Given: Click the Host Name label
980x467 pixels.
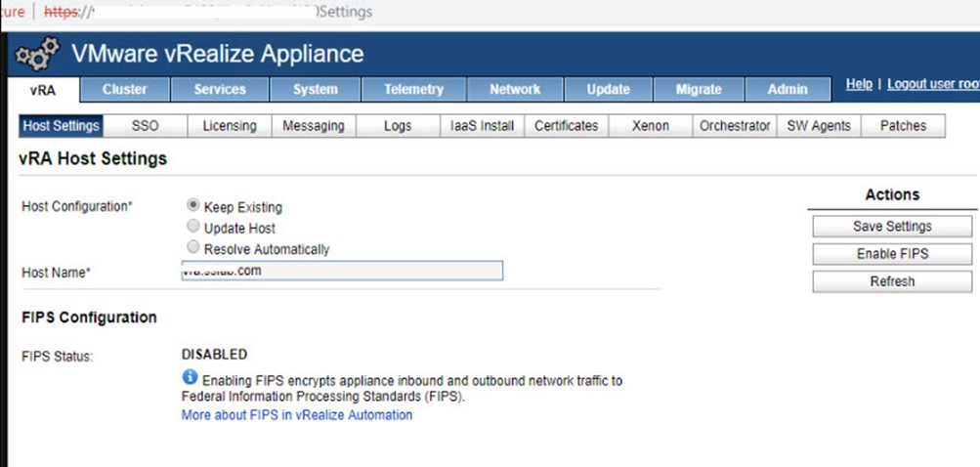Looking at the screenshot, I should (x=57, y=274).
